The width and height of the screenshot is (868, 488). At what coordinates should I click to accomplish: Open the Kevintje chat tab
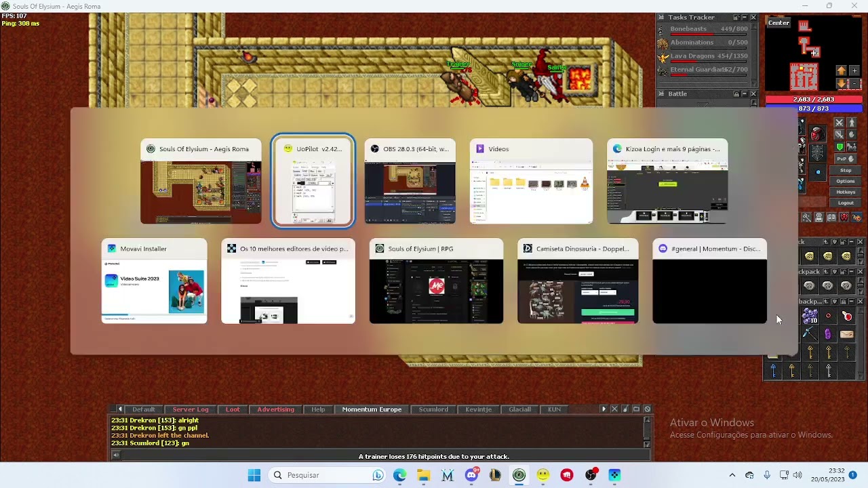[x=478, y=409]
